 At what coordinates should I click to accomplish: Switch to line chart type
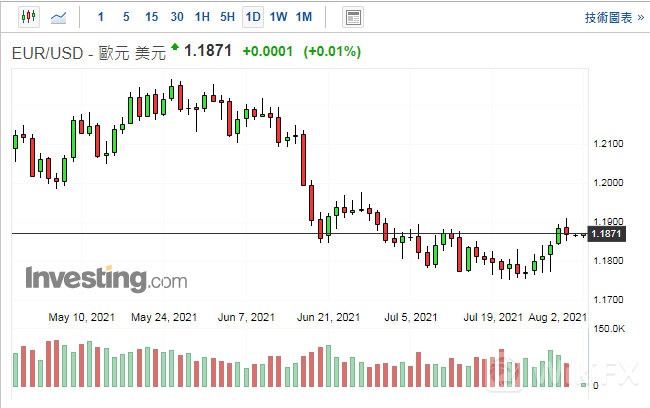(59, 17)
